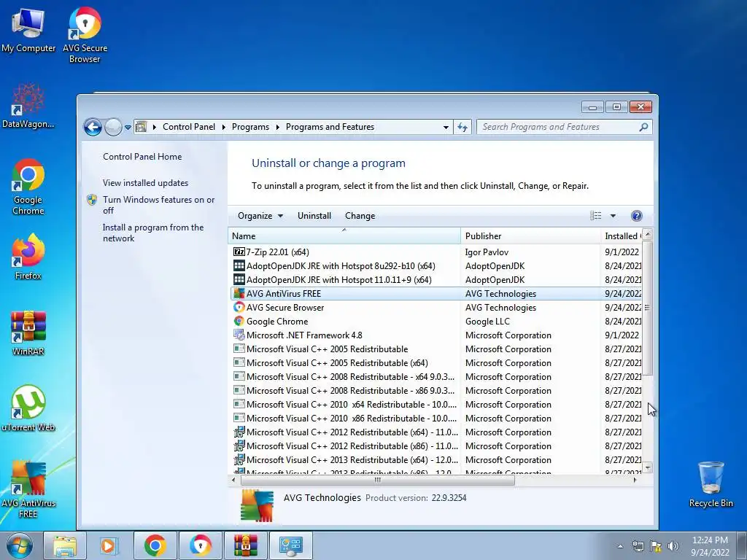Image resolution: width=747 pixels, height=560 pixels.
Task: Select the WinRAR desktop shortcut
Action: tap(28, 333)
